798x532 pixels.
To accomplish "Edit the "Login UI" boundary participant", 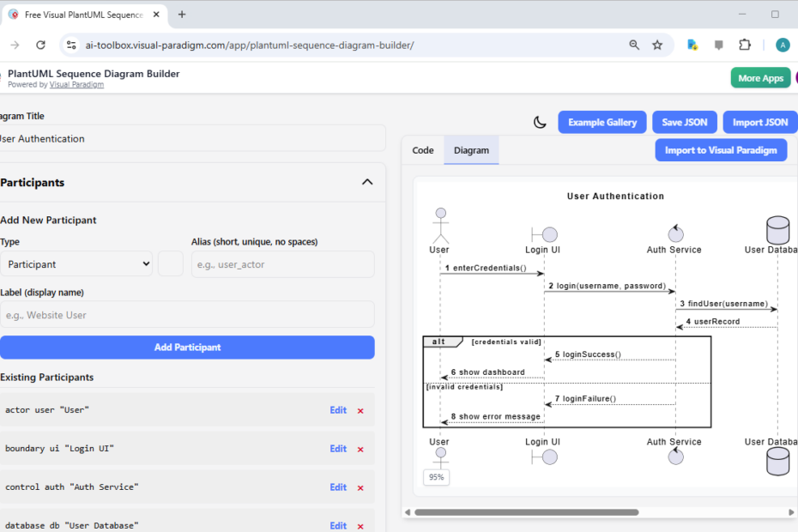I will point(338,449).
